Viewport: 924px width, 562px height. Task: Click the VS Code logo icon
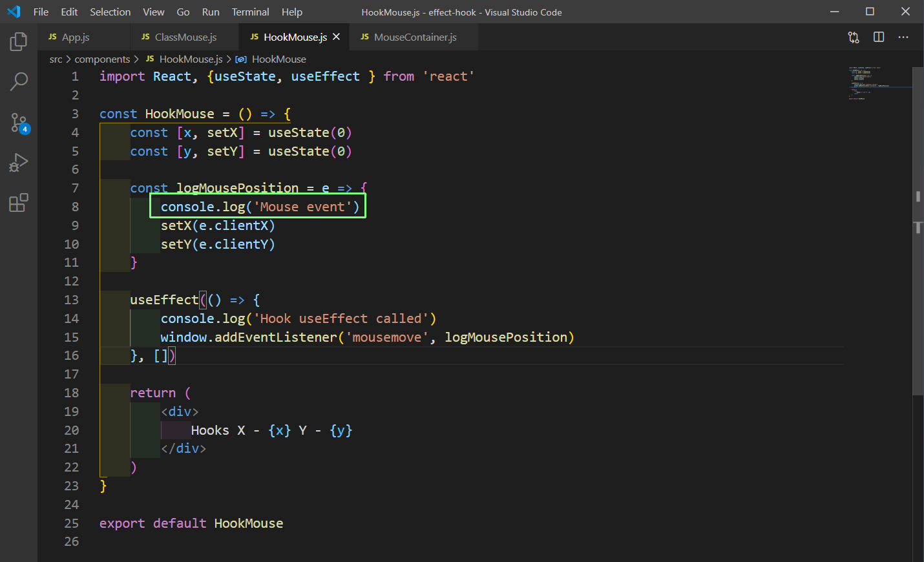coord(14,12)
